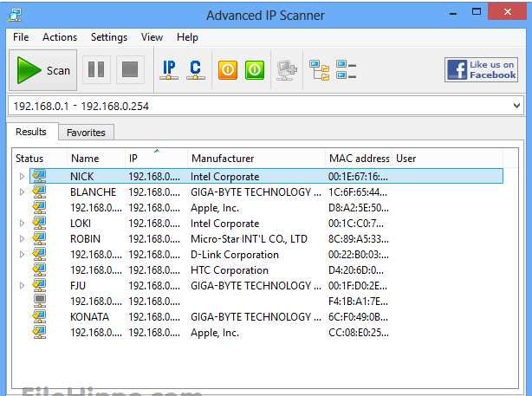
Task: Click the KONATA row status icon
Action: [39, 316]
